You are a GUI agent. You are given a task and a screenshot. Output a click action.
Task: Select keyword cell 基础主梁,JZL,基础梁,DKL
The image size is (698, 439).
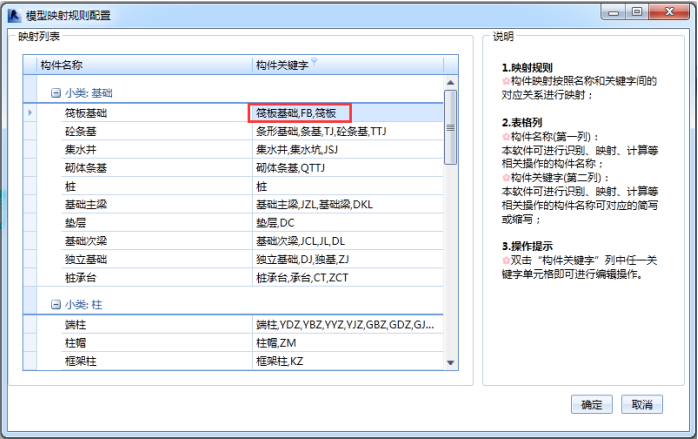[x=348, y=204]
